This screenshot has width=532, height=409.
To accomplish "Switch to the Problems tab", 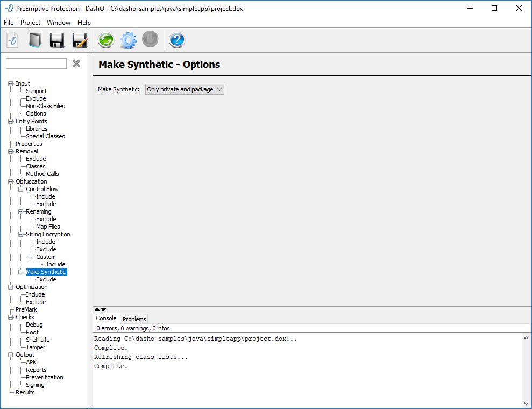I will pyautogui.click(x=134, y=319).
